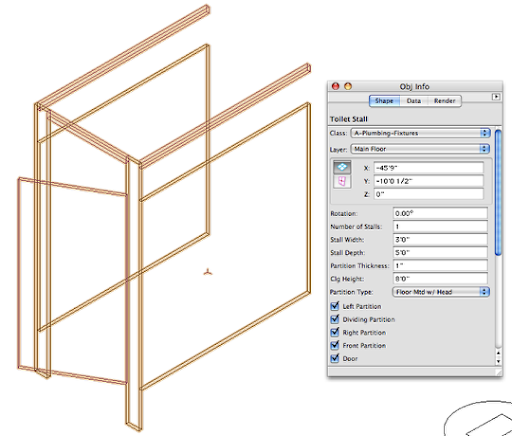Click the Rotation value field
The image size is (512, 436).
440,213
